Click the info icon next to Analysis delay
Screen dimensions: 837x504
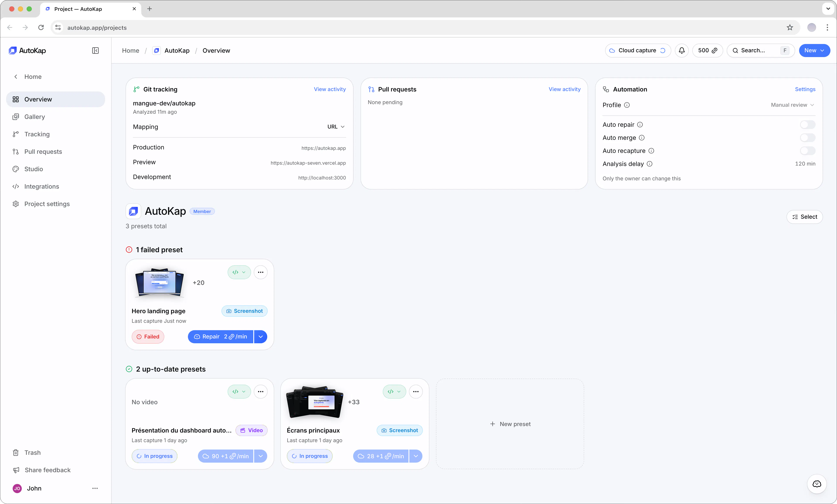coord(650,164)
